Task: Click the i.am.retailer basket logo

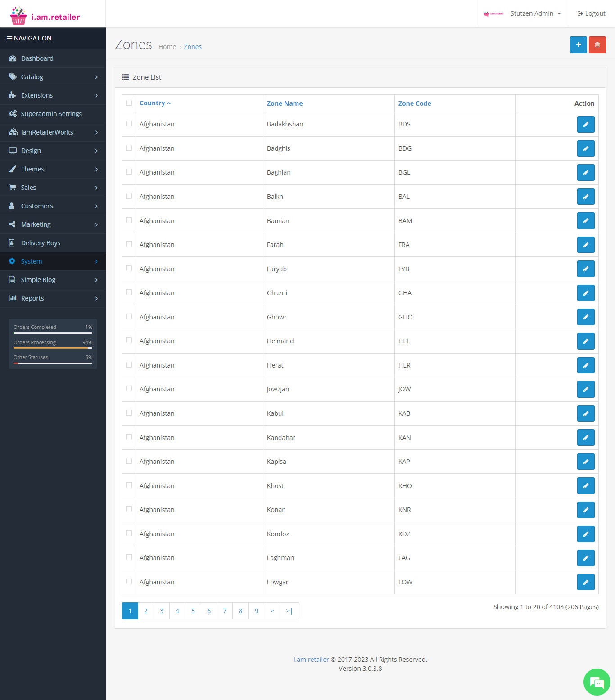Action: [x=45, y=16]
